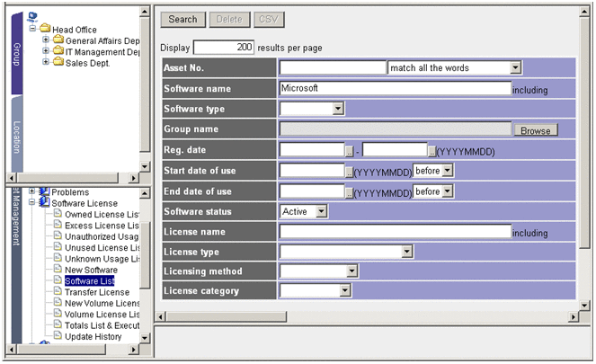This screenshot has height=364, width=596.
Task: Open the Transfer License tree item
Action: [x=97, y=292]
